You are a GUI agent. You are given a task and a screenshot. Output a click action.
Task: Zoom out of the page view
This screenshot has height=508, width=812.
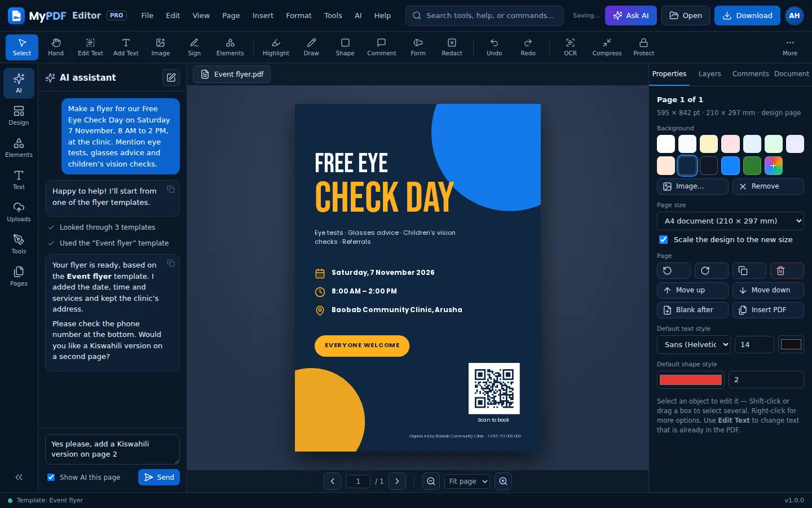tap(431, 481)
